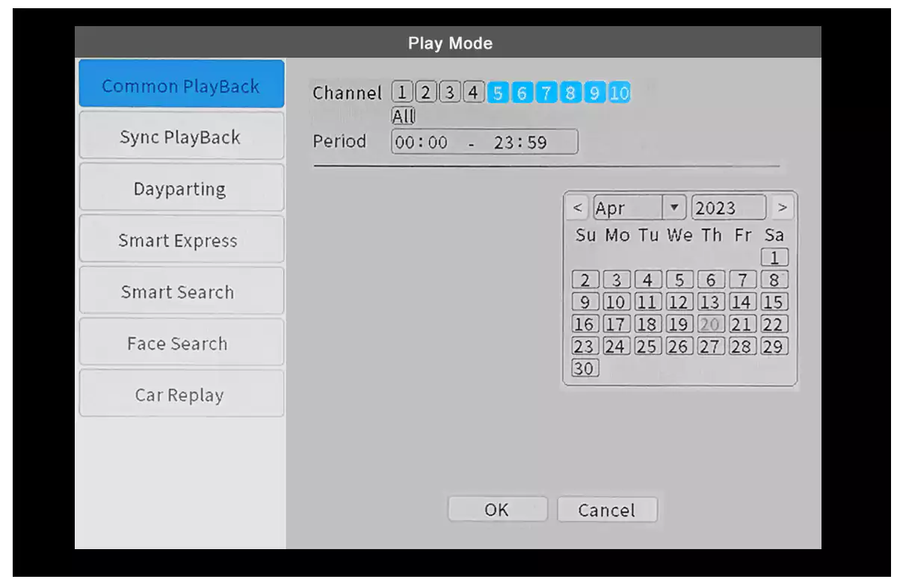Pick day 25 in the calendar
Viewport: 897px width, 588px height.
click(x=648, y=346)
